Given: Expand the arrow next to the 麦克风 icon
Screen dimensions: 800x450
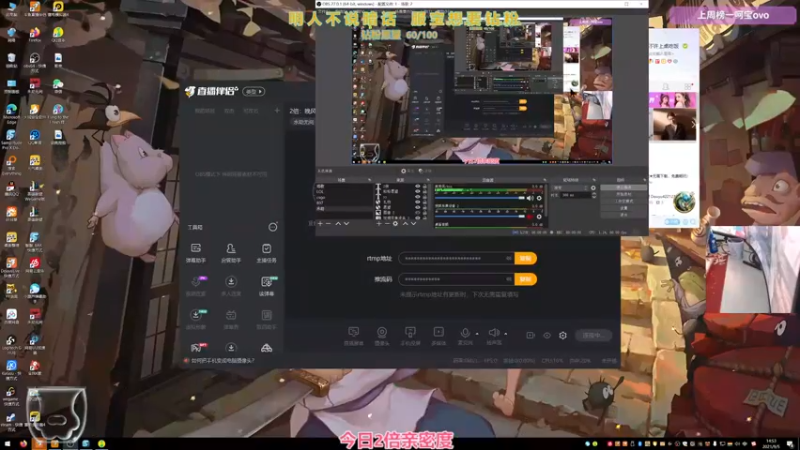Looking at the screenshot, I should [x=477, y=334].
